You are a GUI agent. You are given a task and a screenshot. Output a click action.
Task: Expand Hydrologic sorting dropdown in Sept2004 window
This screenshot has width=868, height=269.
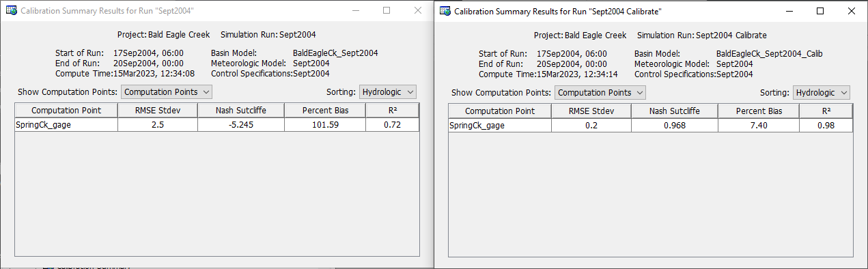(x=388, y=91)
